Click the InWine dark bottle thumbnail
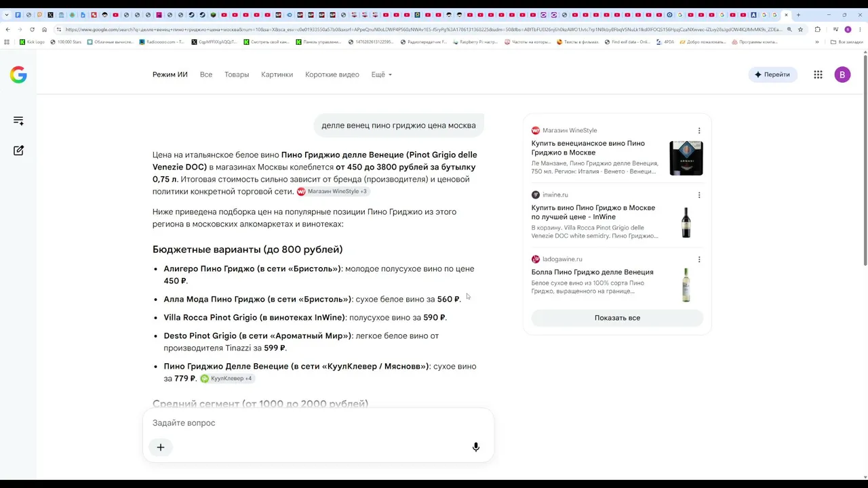Screen dimensions: 868x488 686,222
